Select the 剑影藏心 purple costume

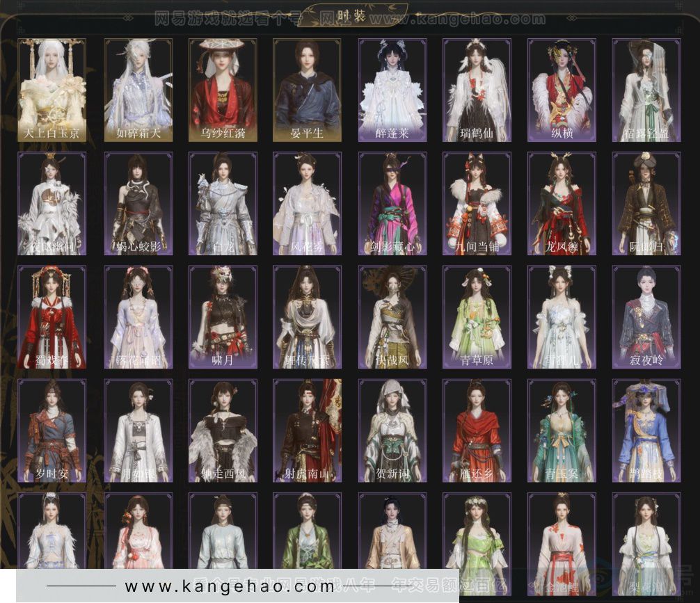pyautogui.click(x=392, y=204)
